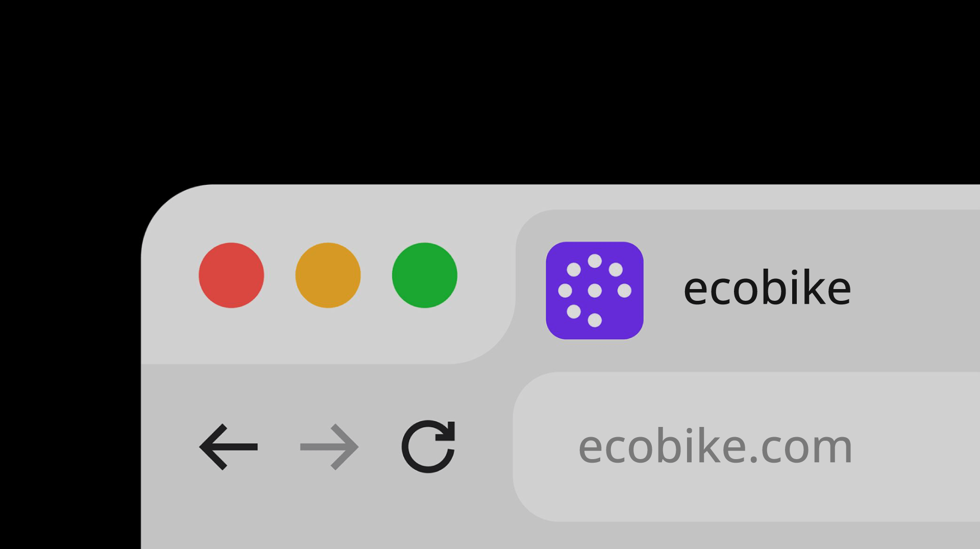Screen dimensions: 980x549
Task: Reload the ecobike page
Action: click(428, 446)
